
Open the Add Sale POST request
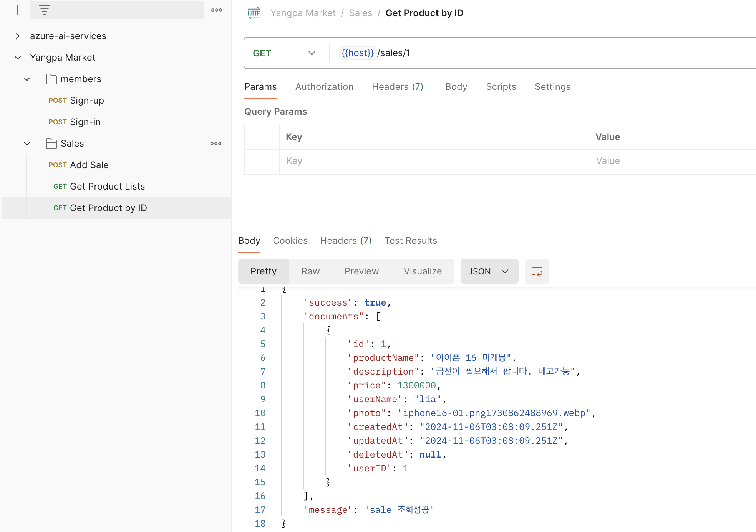tap(89, 165)
